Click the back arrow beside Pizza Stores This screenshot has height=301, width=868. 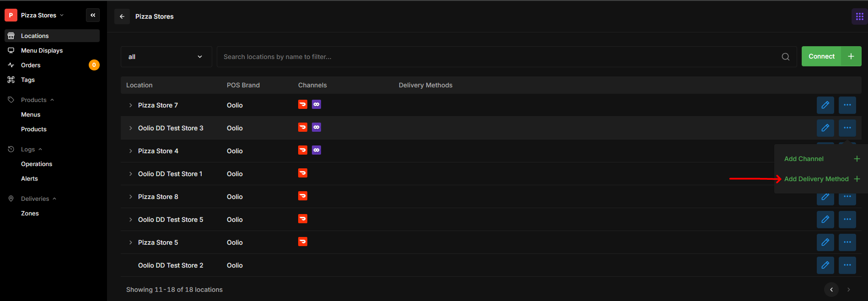pos(122,16)
